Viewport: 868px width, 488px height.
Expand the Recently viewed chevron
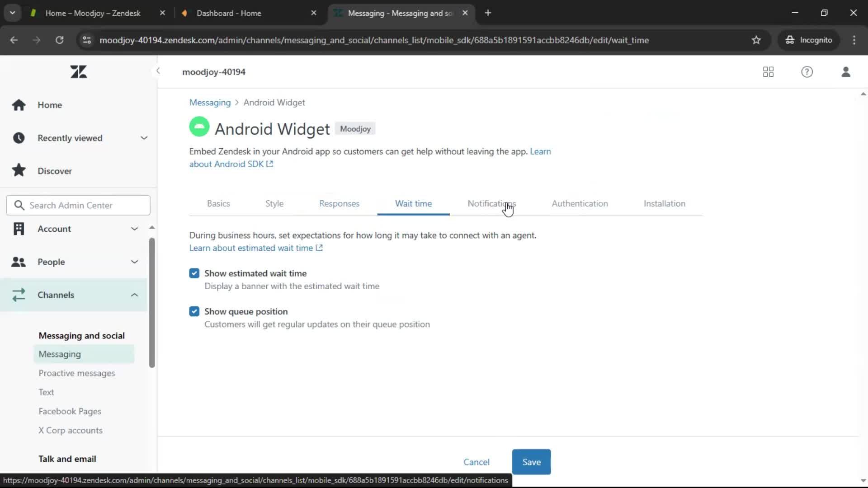(144, 138)
